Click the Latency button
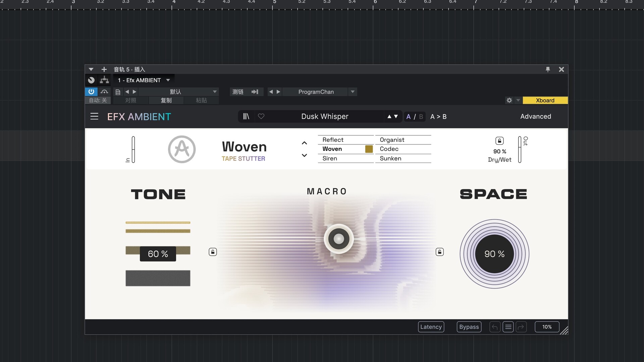The width and height of the screenshot is (644, 362). [x=431, y=327]
